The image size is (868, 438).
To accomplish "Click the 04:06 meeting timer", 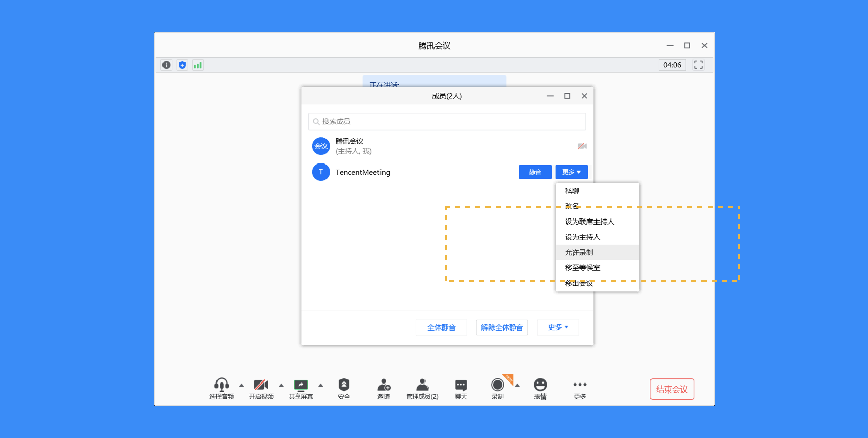I will 672,65.
